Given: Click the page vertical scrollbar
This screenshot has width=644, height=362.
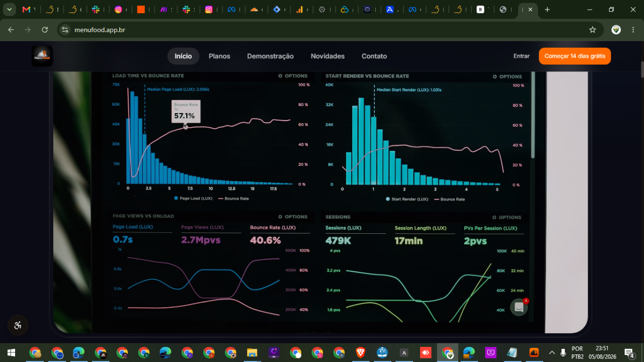Looking at the screenshot, I should [x=642, y=201].
